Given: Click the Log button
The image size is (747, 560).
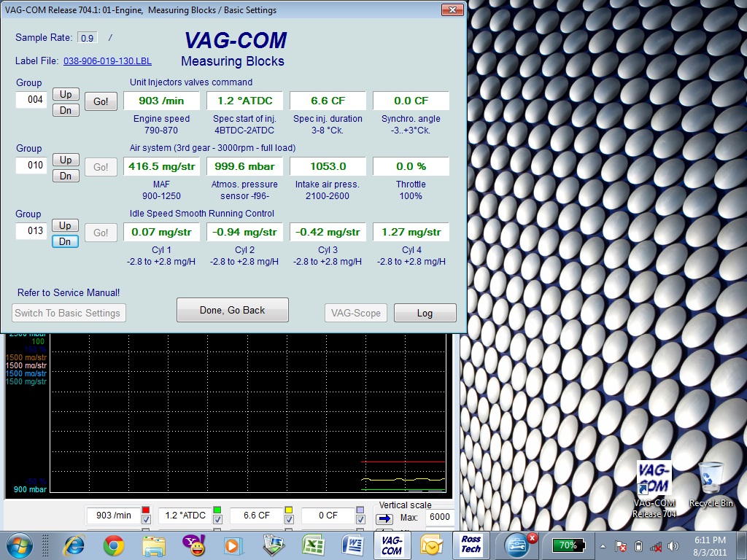Looking at the screenshot, I should click(425, 313).
